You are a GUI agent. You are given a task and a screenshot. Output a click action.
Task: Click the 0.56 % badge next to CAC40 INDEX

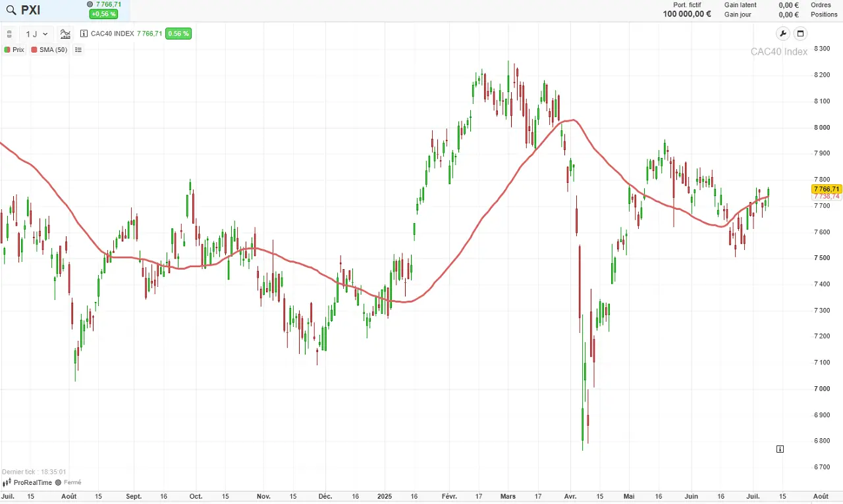(x=178, y=34)
